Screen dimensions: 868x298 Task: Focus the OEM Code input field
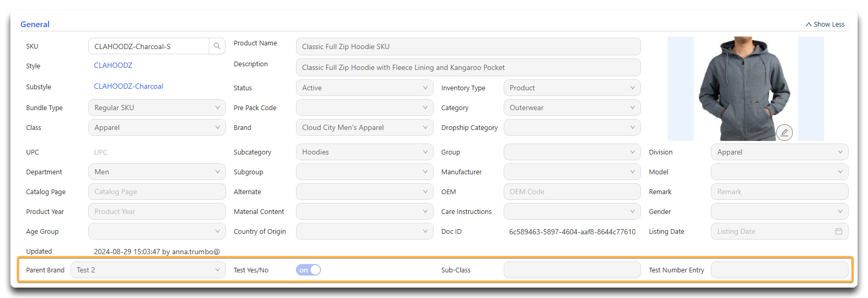[x=572, y=192]
